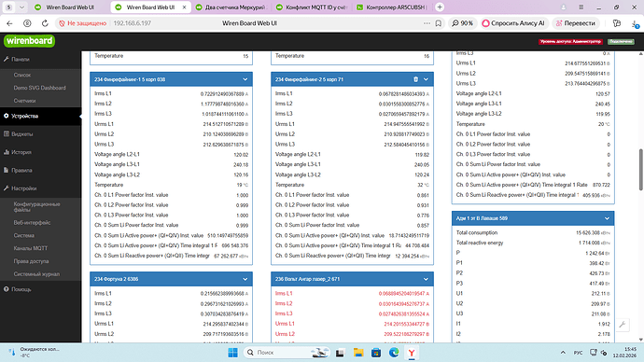Collapse the 234 Фортуна 2 6386 card
This screenshot has width=644, height=362.
tap(245, 279)
